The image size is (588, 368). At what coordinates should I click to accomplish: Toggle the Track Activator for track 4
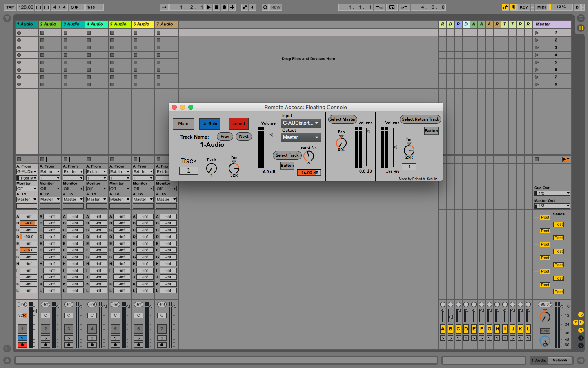click(92, 329)
